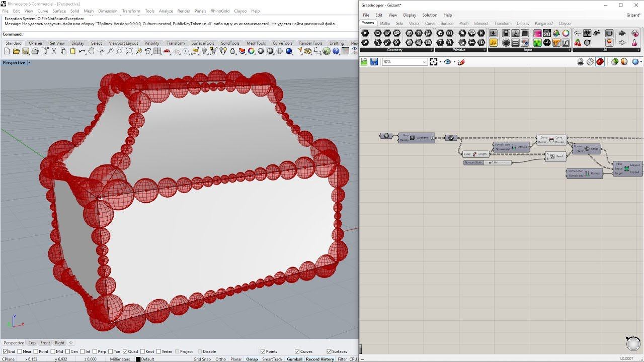This screenshot has width=644, height=362.
Task: Open the Solution menu in Grasshopper
Action: (x=430, y=15)
